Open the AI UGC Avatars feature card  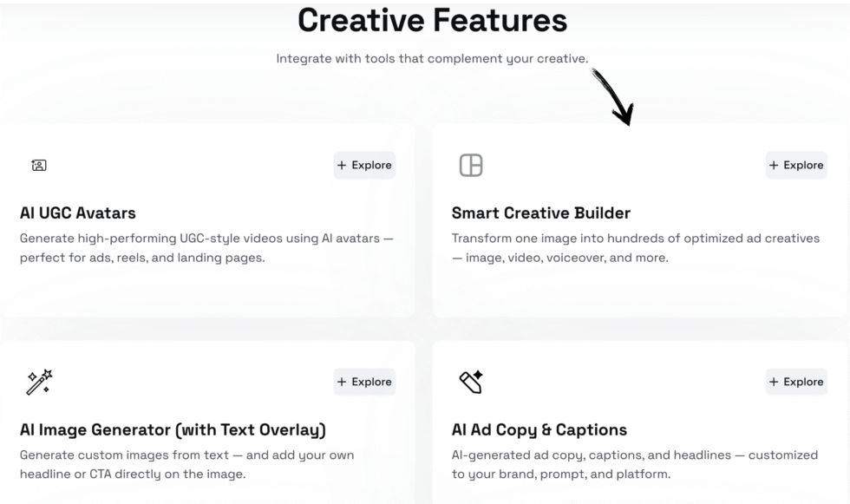point(77,213)
